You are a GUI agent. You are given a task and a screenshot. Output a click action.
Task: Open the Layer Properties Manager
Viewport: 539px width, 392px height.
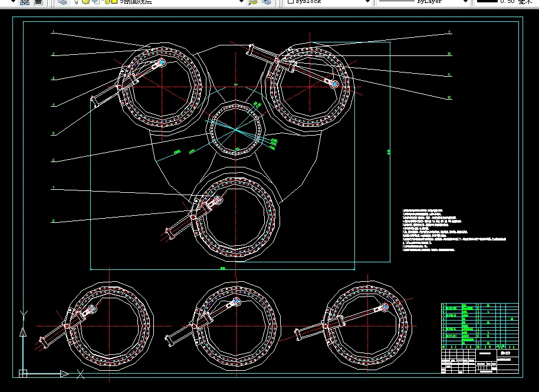pos(63,2)
